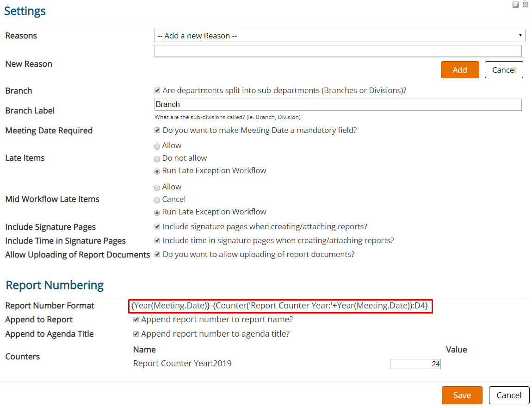Select Do not allow for Late Items

157,159
